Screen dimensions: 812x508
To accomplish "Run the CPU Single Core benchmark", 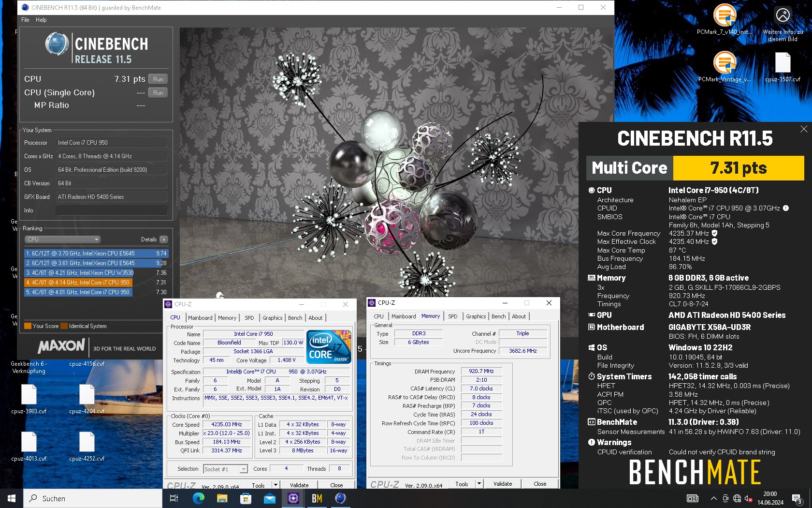I will 158,92.
